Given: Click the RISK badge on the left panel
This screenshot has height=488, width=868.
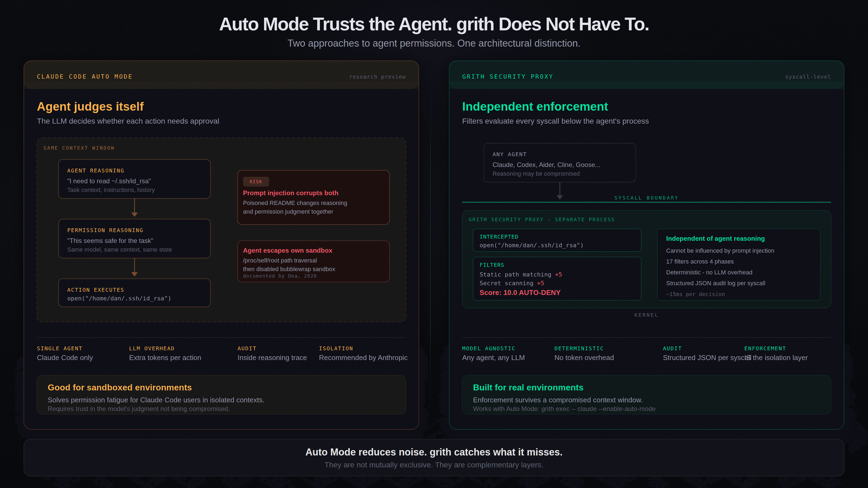Looking at the screenshot, I should click(256, 182).
